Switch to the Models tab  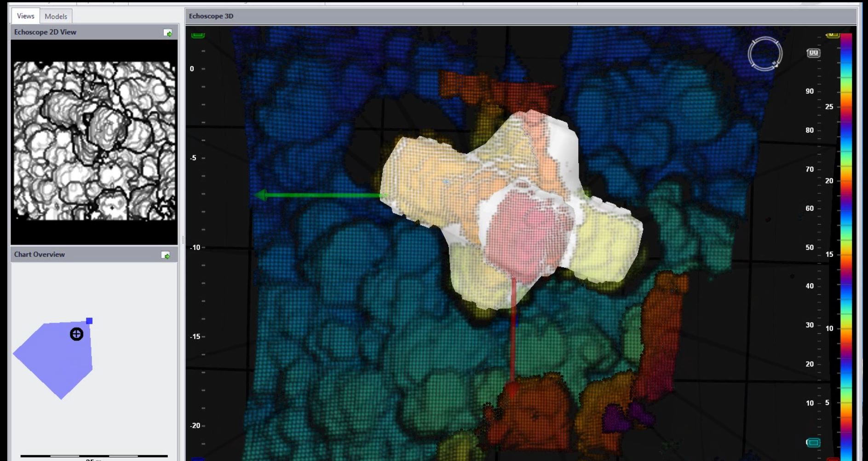[56, 16]
